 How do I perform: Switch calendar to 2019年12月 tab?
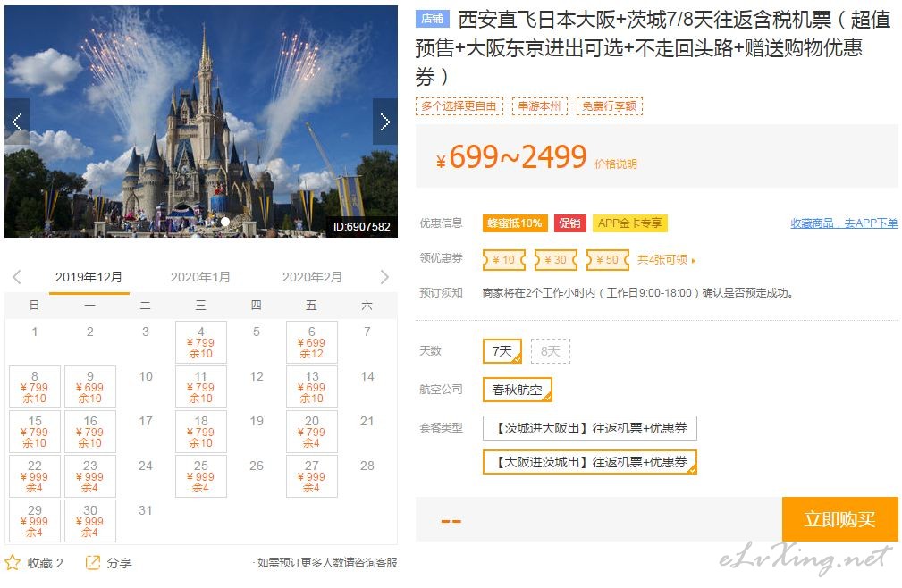point(89,277)
